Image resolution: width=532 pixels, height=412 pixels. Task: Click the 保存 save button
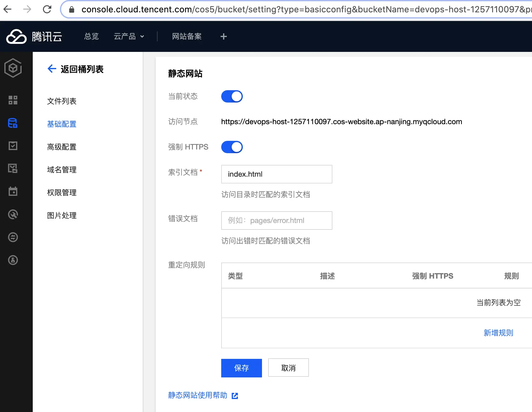(x=241, y=368)
